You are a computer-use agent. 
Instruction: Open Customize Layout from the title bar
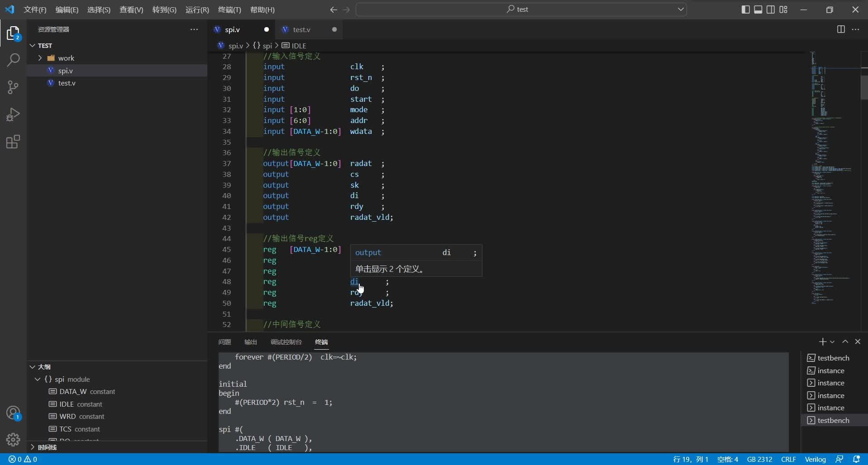784,9
